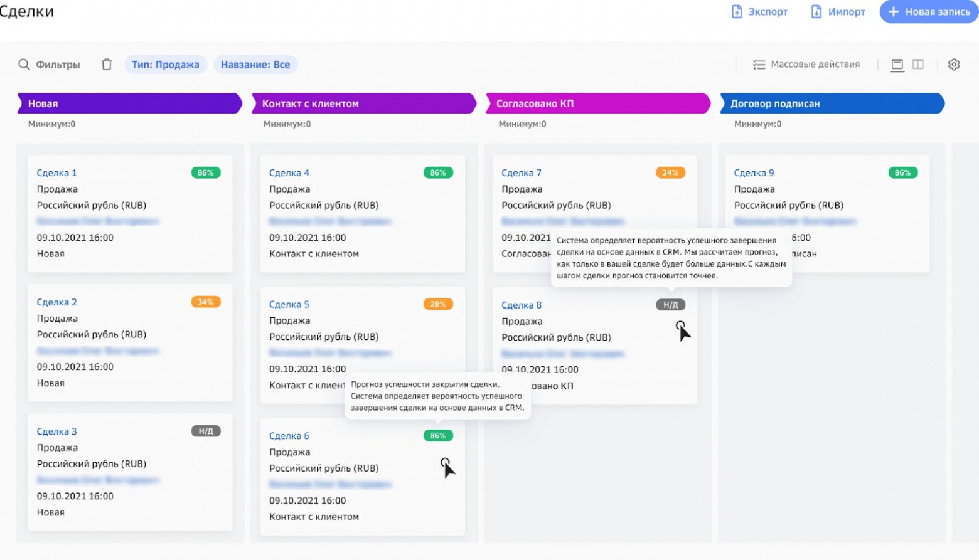Select the Договор подписан stage header
Screen dimensions: 979x560
[832, 103]
